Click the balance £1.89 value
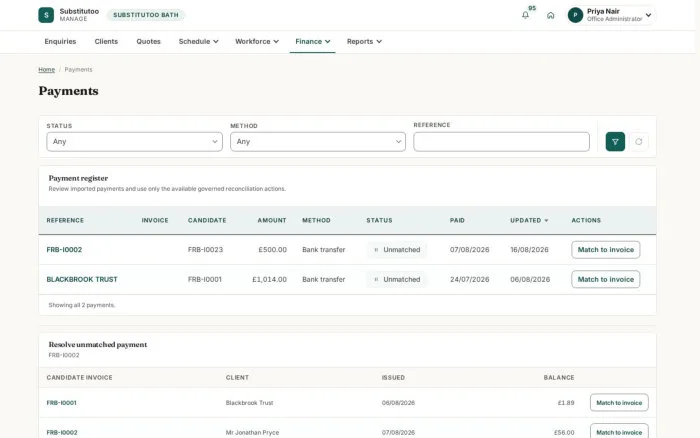Screen dimensions: 700x438 click(x=566, y=403)
